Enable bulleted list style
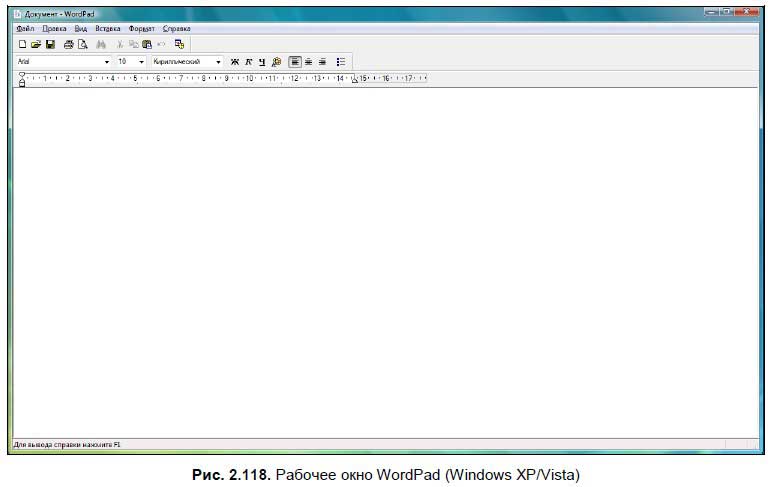This screenshot has width=770, height=487. point(341,61)
